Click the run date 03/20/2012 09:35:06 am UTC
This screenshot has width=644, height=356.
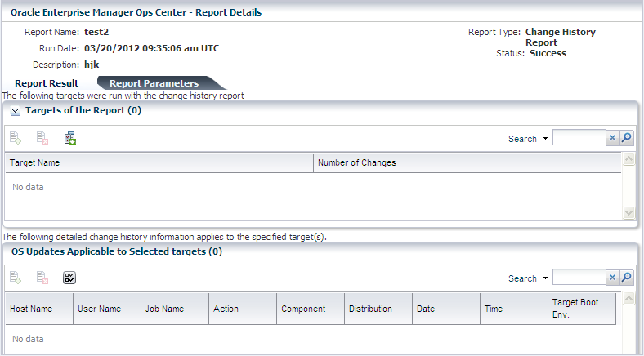(x=151, y=48)
